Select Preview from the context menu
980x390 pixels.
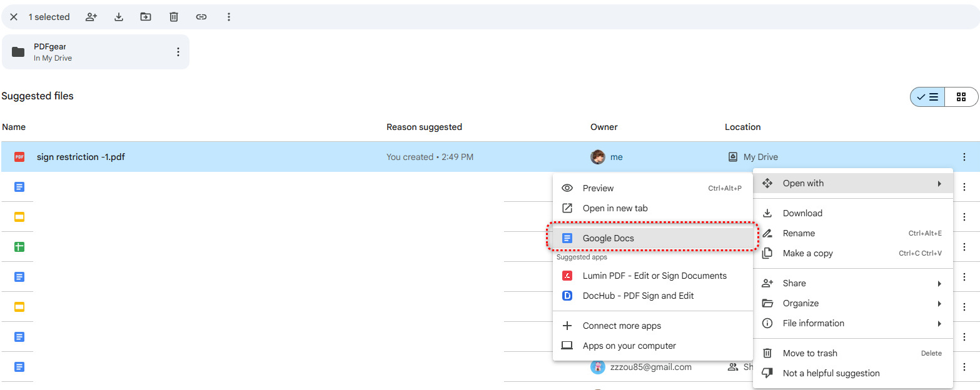pyautogui.click(x=599, y=187)
